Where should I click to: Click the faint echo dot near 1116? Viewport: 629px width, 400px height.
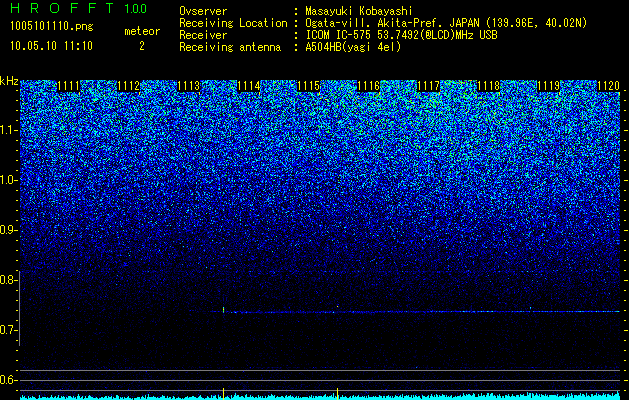coord(337,306)
